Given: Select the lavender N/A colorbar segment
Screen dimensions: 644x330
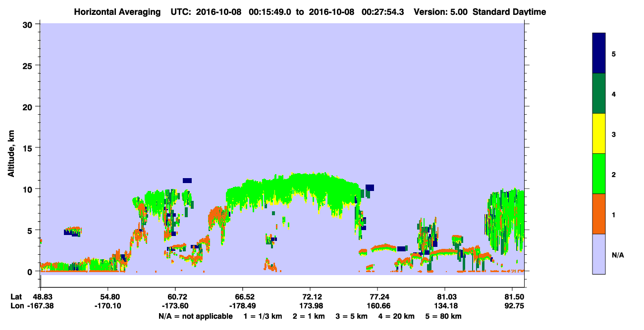Looking at the screenshot, I should coord(599,254).
